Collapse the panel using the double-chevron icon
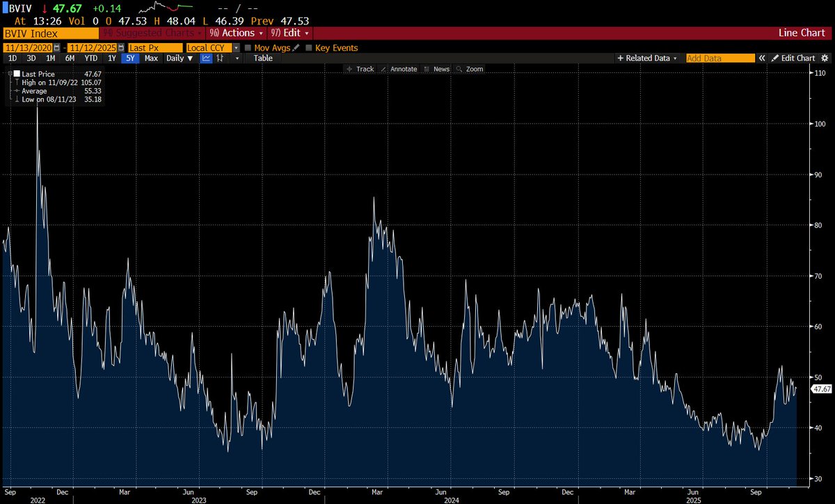The height and width of the screenshot is (504, 835). [x=762, y=58]
